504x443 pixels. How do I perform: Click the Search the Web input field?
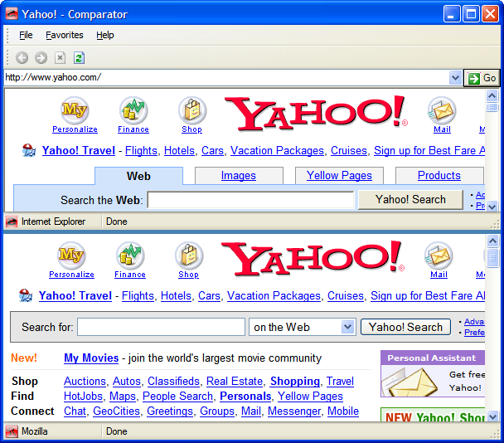tap(250, 200)
